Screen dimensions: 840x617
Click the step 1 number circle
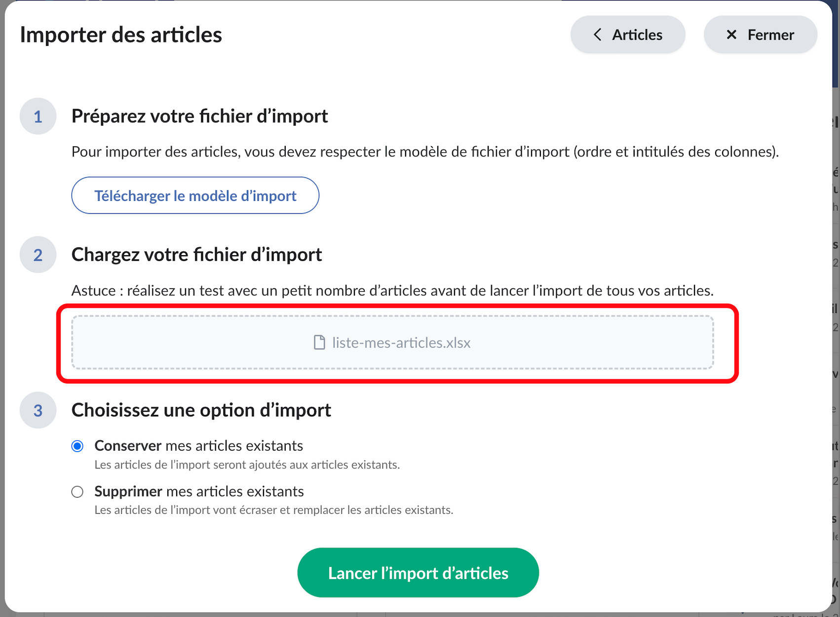38,116
